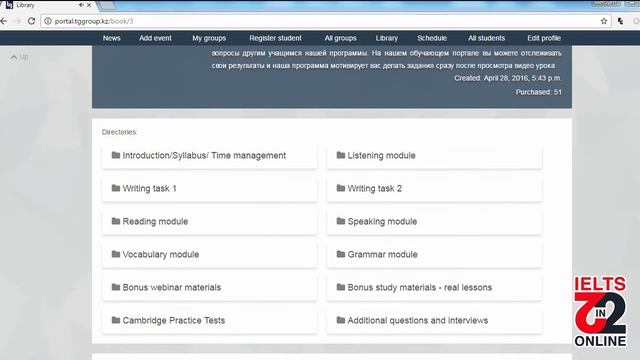Click the site info icon in the address bar
This screenshot has width=640, height=360.
pyautogui.click(x=48, y=21)
